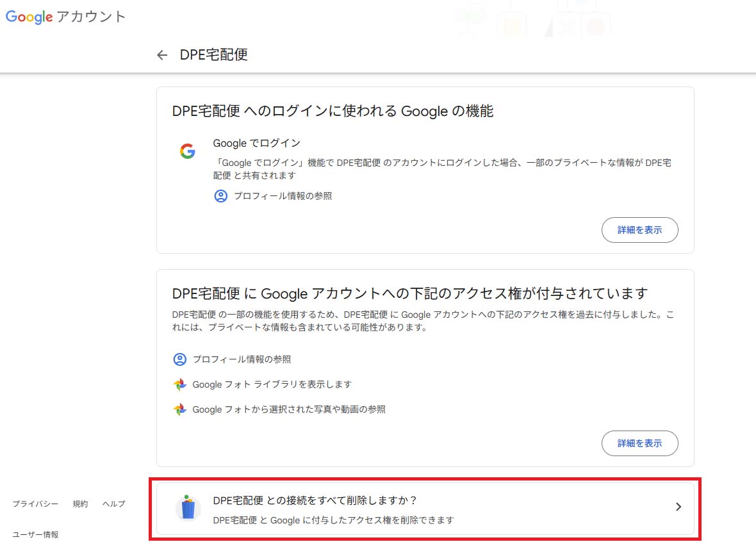Go back using the arrow beside DPE宅配便
The image size is (756, 542).
pos(162,55)
